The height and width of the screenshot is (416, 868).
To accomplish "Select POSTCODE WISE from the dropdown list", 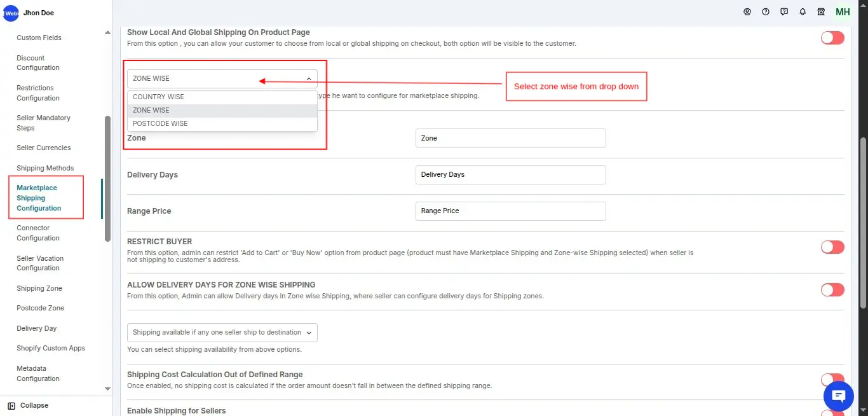I will click(160, 123).
